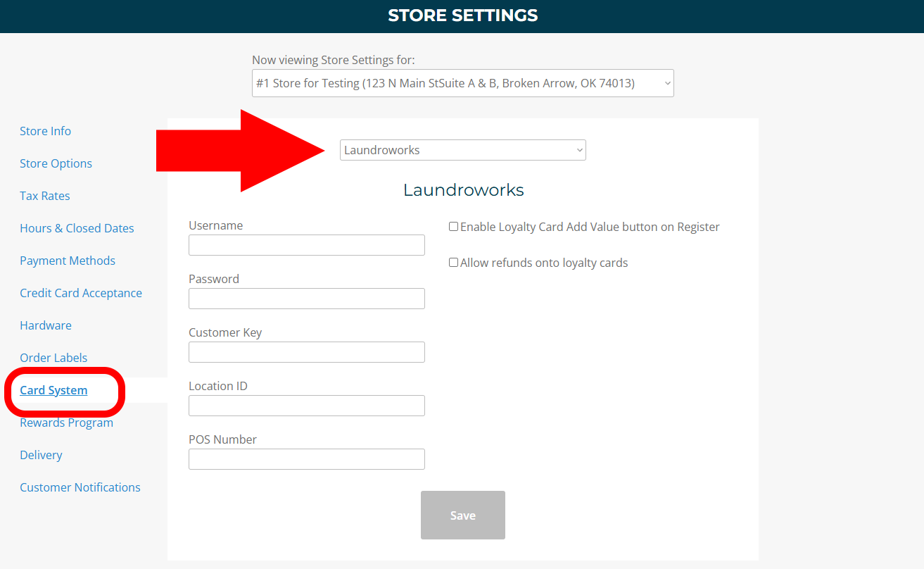Open Credit Card Acceptance settings
924x569 pixels.
81,293
